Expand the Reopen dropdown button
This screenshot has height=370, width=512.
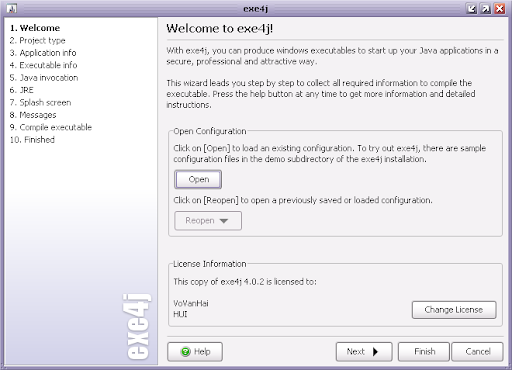point(208,221)
